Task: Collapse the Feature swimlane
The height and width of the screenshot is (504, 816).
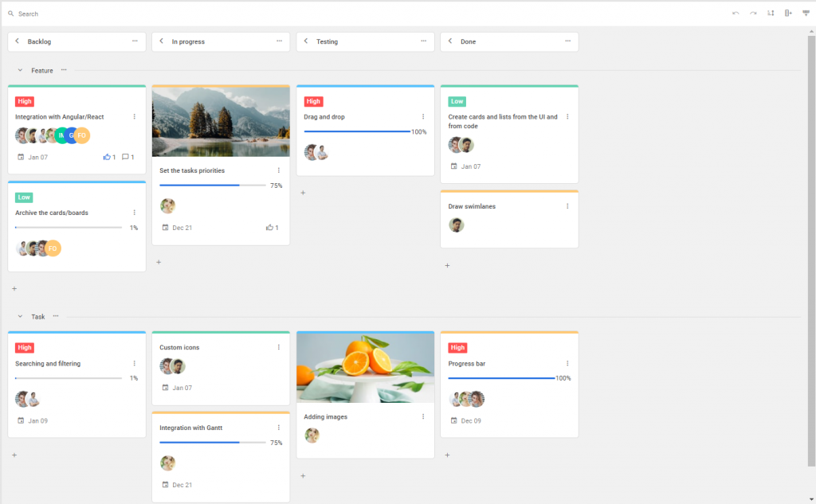Action: coord(20,70)
